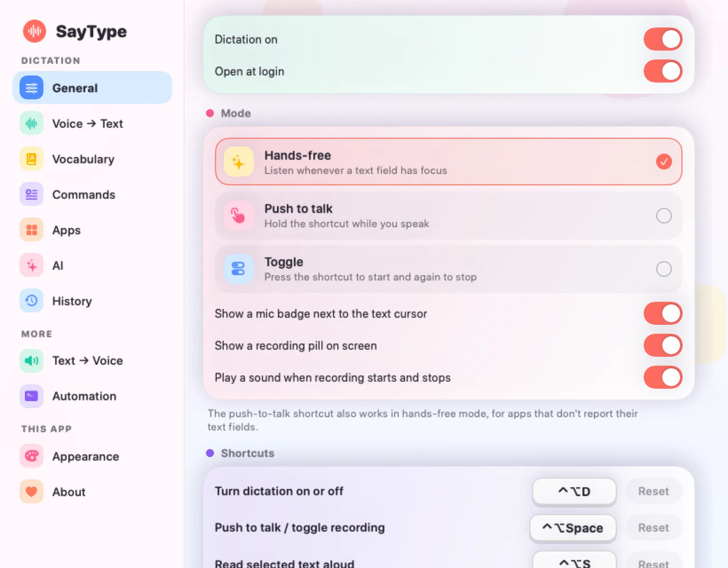Image resolution: width=728 pixels, height=568 pixels.
Task: Reset the Turn dictation on or off shortcut
Action: click(653, 491)
